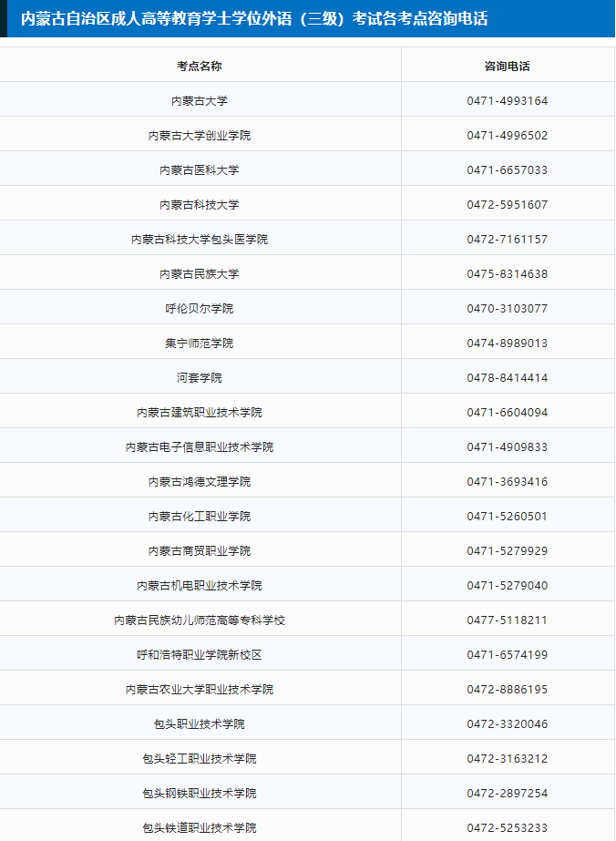
Task: Select the 内蒙古化工职业学院 cell
Action: pyautogui.click(x=200, y=516)
